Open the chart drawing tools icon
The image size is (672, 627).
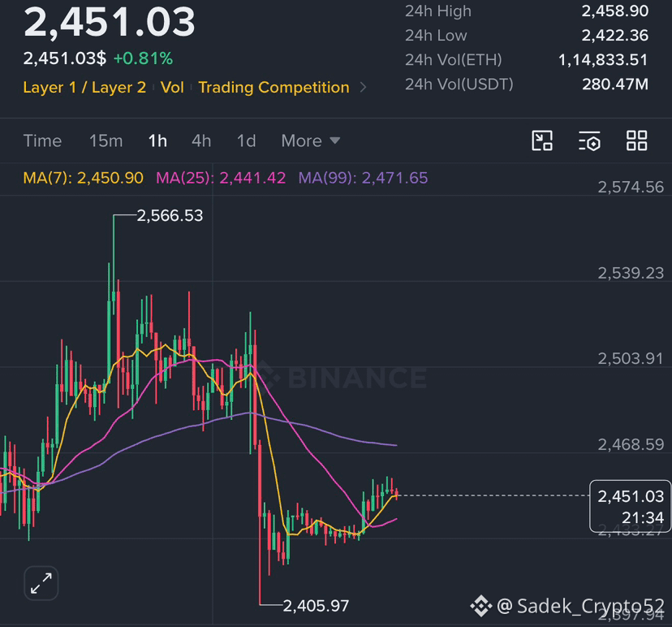point(542,141)
